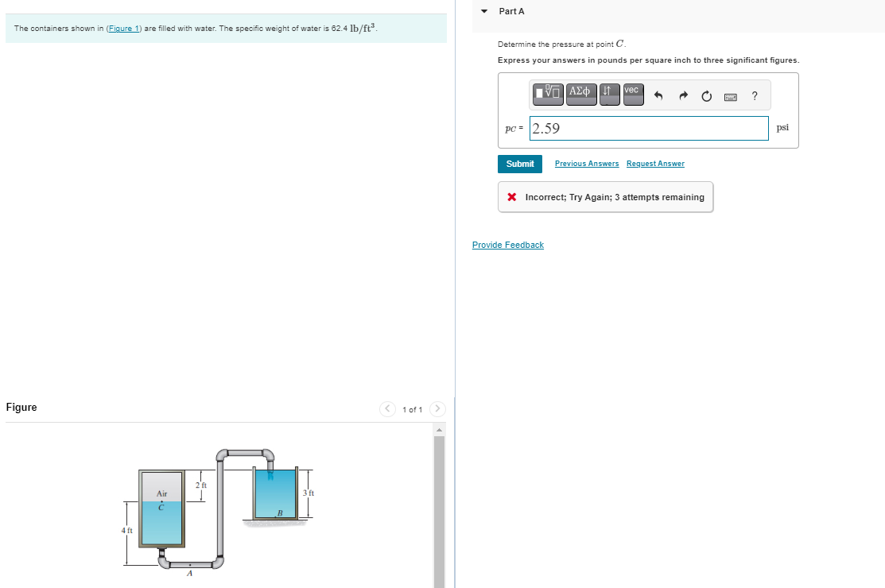The image size is (885, 588).
Task: Reset the answer with the circular arrow icon
Action: tap(706, 95)
